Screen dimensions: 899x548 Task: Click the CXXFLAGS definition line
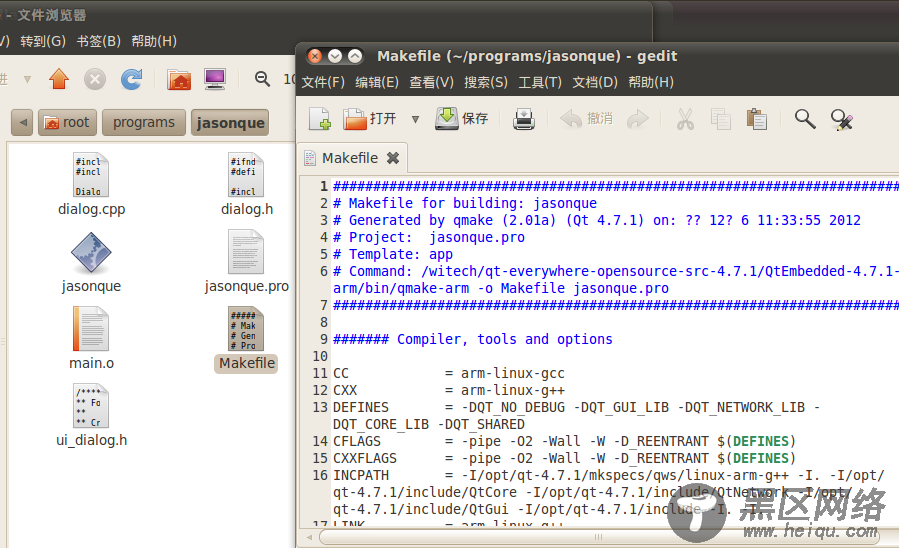tap(564, 459)
